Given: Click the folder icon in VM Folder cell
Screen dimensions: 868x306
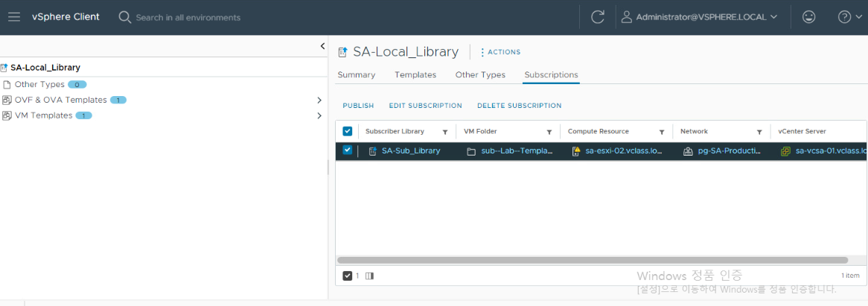Looking at the screenshot, I should coord(471,151).
